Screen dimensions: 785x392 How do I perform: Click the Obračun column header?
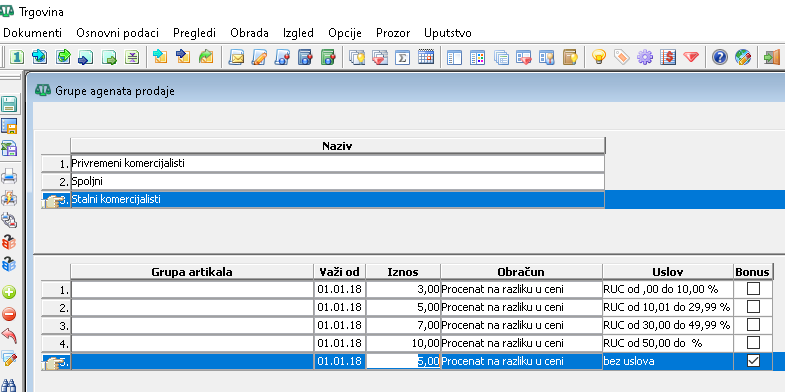pyautogui.click(x=521, y=272)
